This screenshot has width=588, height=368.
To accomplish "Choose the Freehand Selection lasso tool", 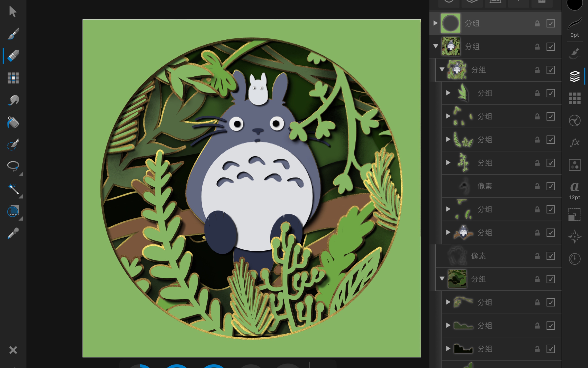I will pos(13,166).
